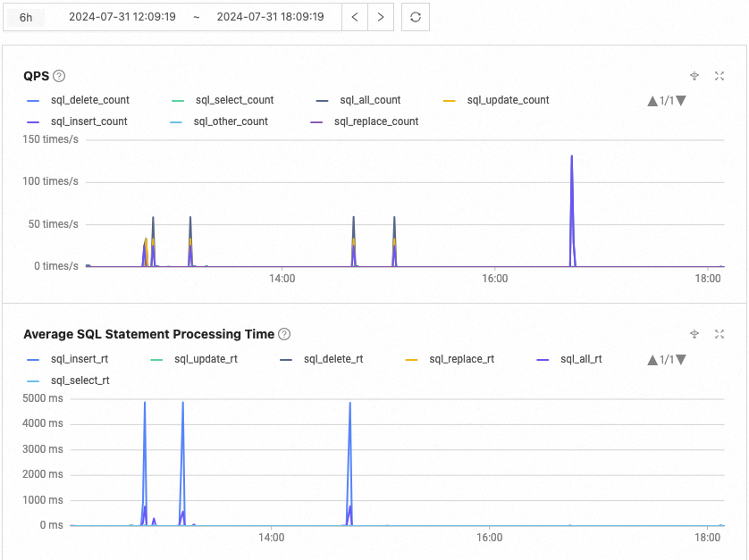Screen dimensions: 749x560
Task: Refresh the monitoring charts
Action: tap(416, 17)
